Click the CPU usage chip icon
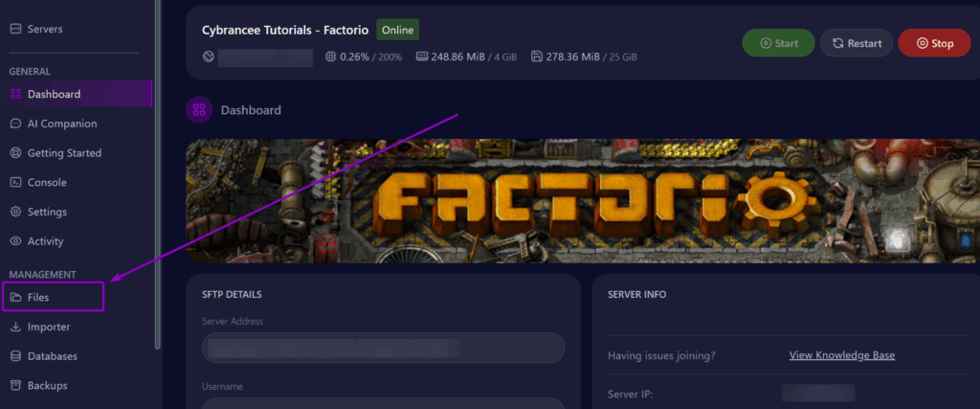The width and height of the screenshot is (980, 409). click(x=330, y=57)
